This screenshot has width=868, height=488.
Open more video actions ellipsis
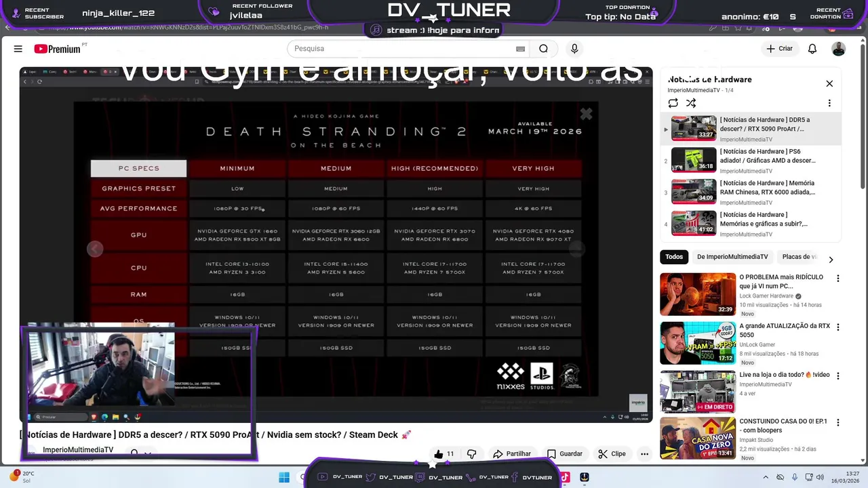coord(644,454)
